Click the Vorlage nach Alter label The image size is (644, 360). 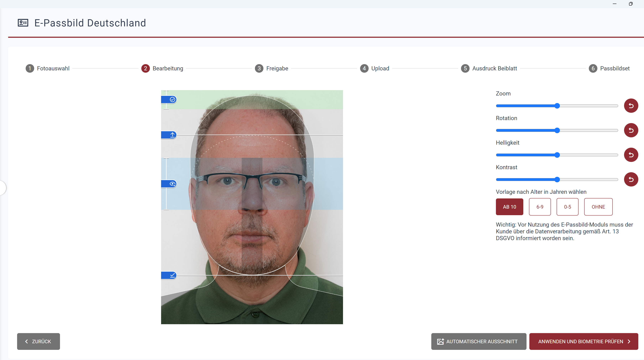coord(541,192)
